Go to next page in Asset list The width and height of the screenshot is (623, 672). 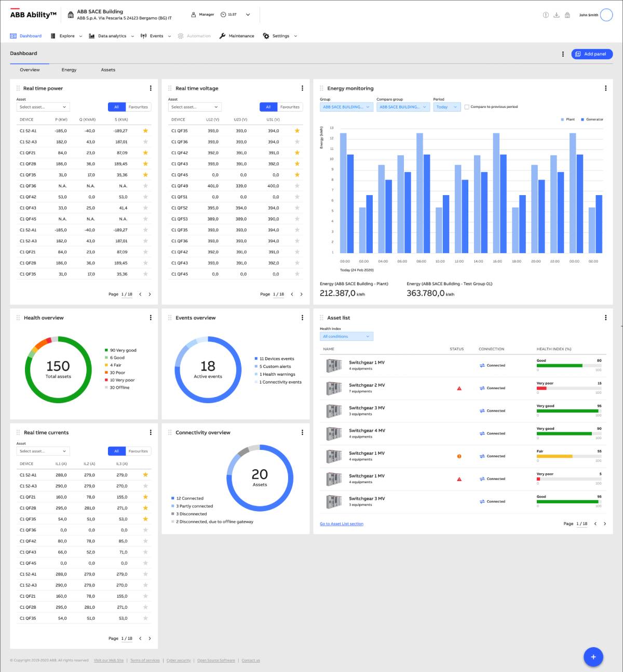click(x=605, y=524)
